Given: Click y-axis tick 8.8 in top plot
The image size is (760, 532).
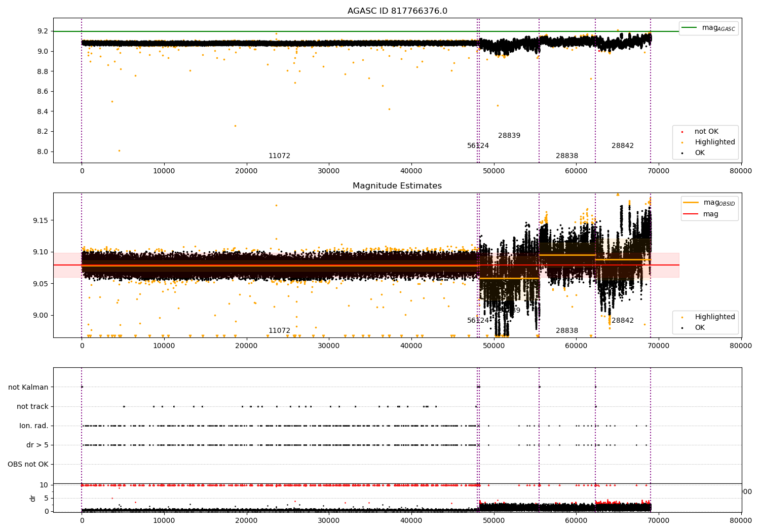Looking at the screenshot, I should pos(43,71).
